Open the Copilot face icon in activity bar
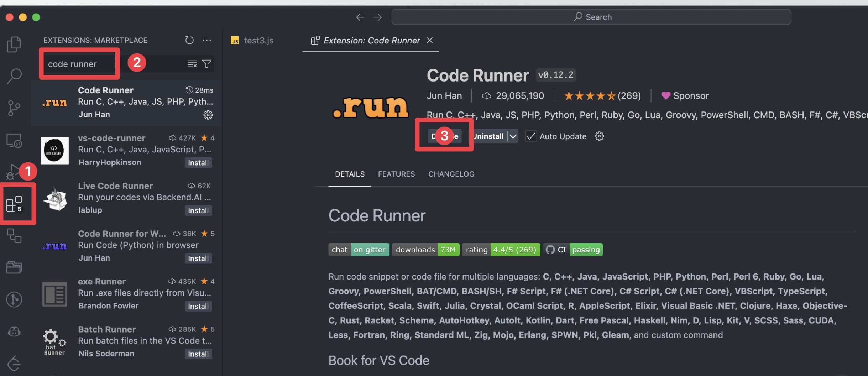This screenshot has width=868, height=376. (14, 331)
